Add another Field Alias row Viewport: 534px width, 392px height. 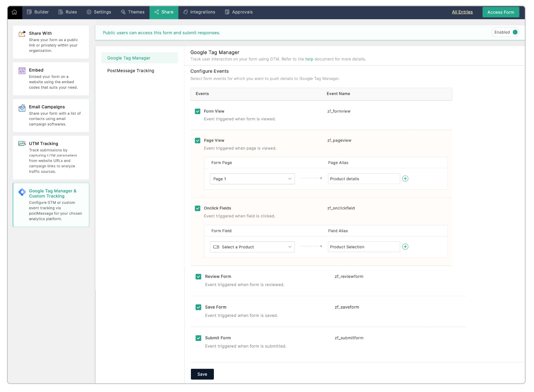[405, 247]
